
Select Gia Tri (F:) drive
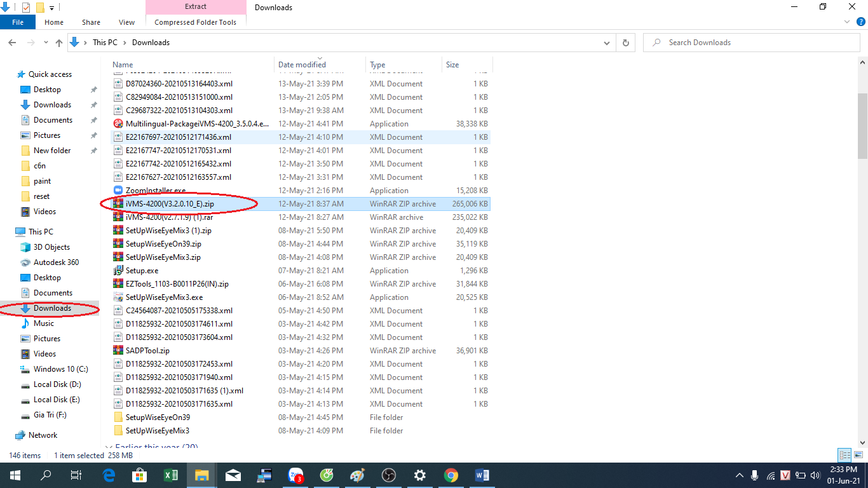50,415
